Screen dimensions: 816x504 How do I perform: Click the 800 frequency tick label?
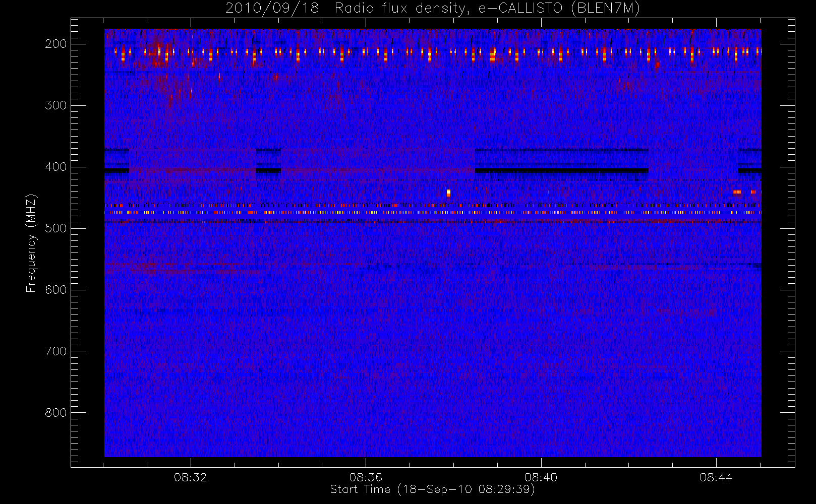[x=56, y=413]
